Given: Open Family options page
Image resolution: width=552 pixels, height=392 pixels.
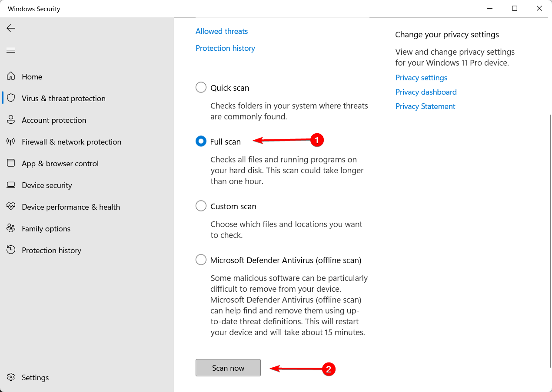Looking at the screenshot, I should [87, 228].
